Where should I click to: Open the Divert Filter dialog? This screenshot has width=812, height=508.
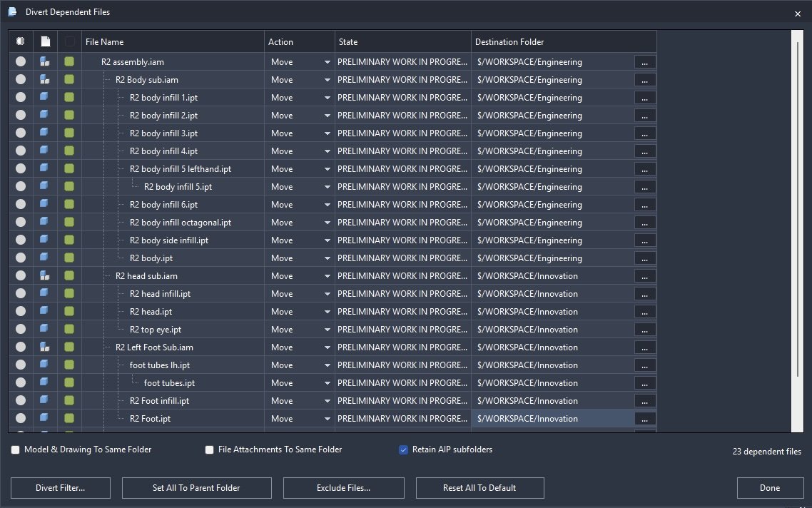click(61, 488)
